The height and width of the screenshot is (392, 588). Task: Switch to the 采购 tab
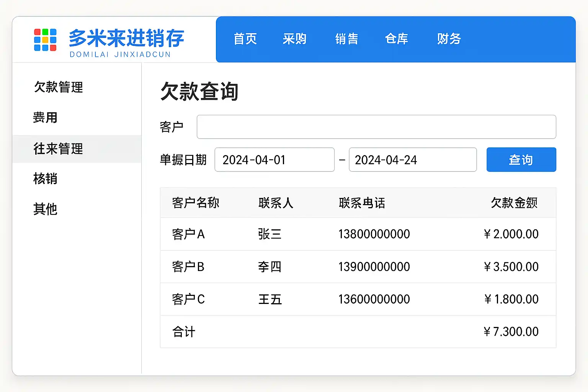294,39
